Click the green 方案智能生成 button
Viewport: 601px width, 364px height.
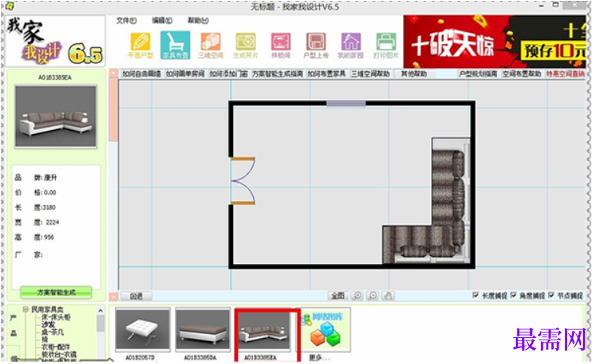pyautogui.click(x=56, y=292)
